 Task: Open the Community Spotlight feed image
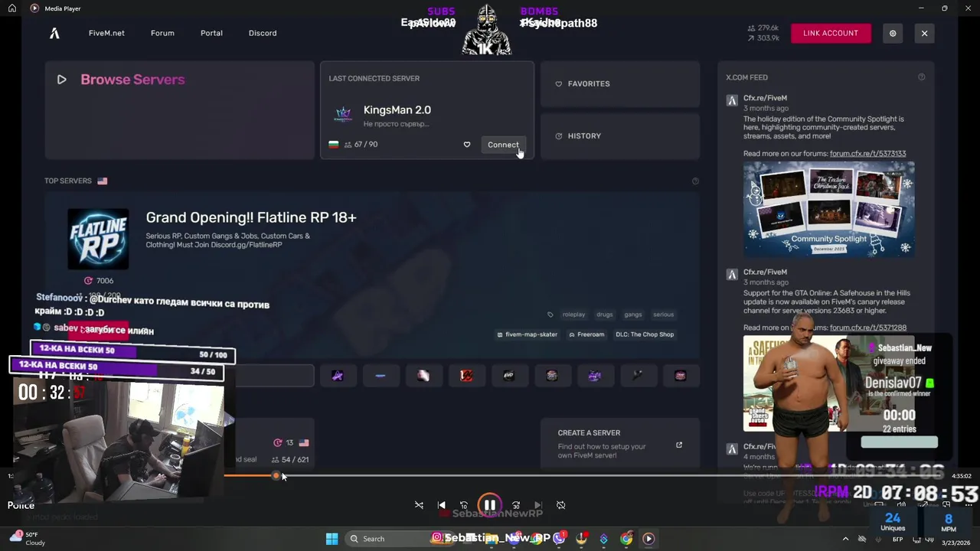[828, 209]
